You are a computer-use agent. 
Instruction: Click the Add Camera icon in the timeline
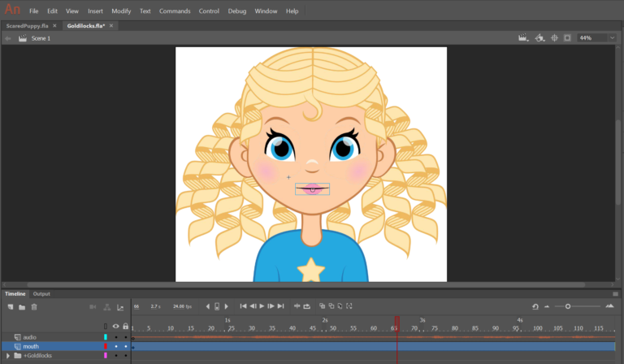[93, 307]
